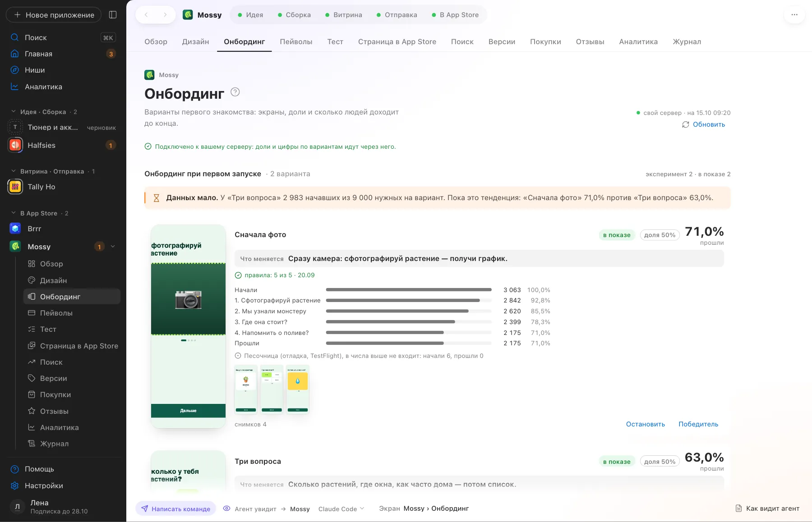Select the Идея stage pill
The height and width of the screenshot is (522, 812).
coord(250,15)
